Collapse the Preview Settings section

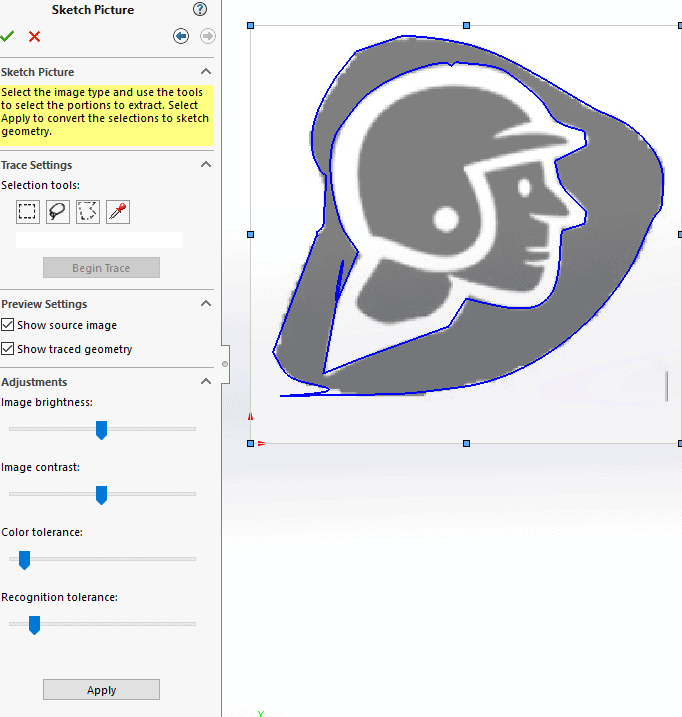click(206, 303)
